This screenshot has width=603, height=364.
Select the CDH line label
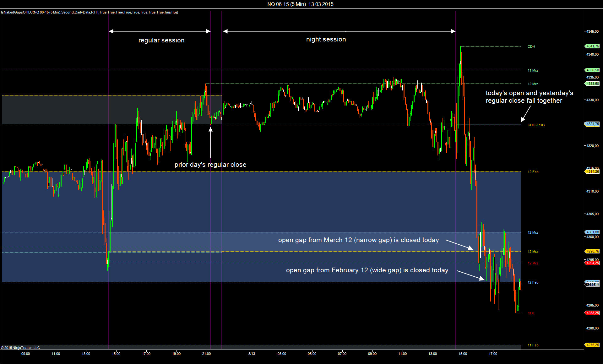tap(531, 46)
